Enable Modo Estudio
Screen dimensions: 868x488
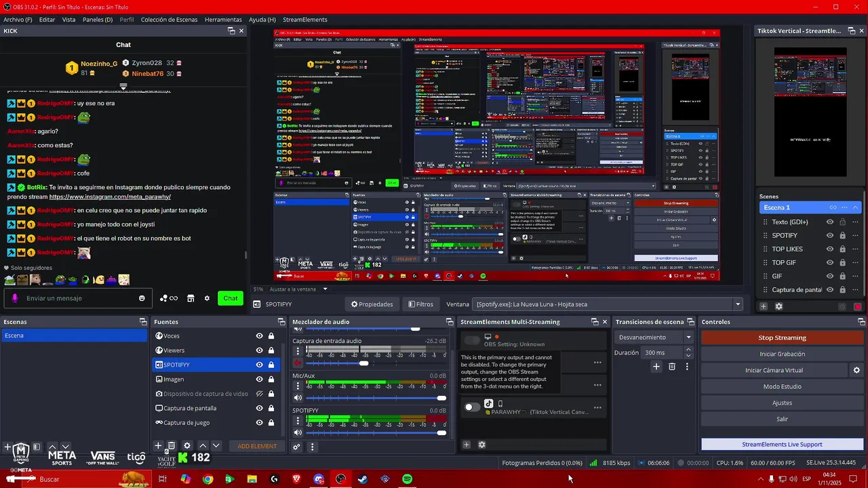[x=782, y=386]
